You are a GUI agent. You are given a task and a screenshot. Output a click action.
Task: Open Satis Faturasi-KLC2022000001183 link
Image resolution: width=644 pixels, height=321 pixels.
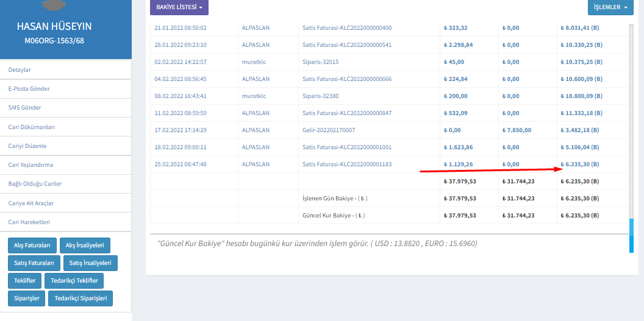click(347, 164)
